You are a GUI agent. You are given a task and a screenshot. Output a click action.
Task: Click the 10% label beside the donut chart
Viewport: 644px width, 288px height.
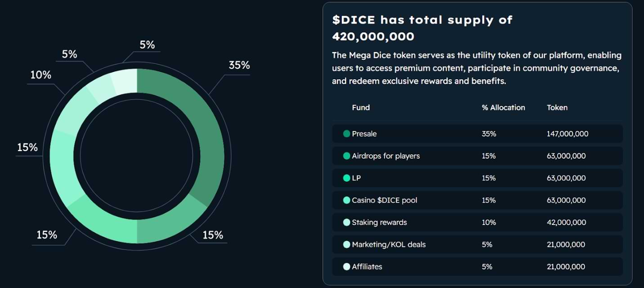[x=40, y=75]
